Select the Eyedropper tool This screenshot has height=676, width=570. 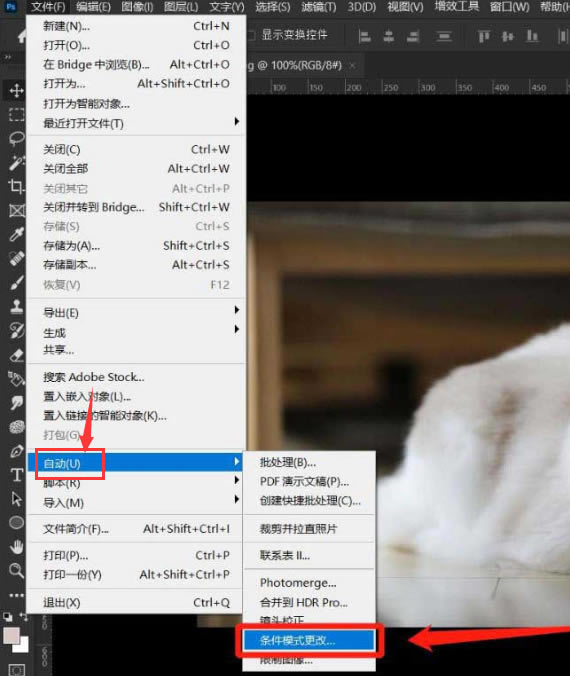tap(16, 235)
